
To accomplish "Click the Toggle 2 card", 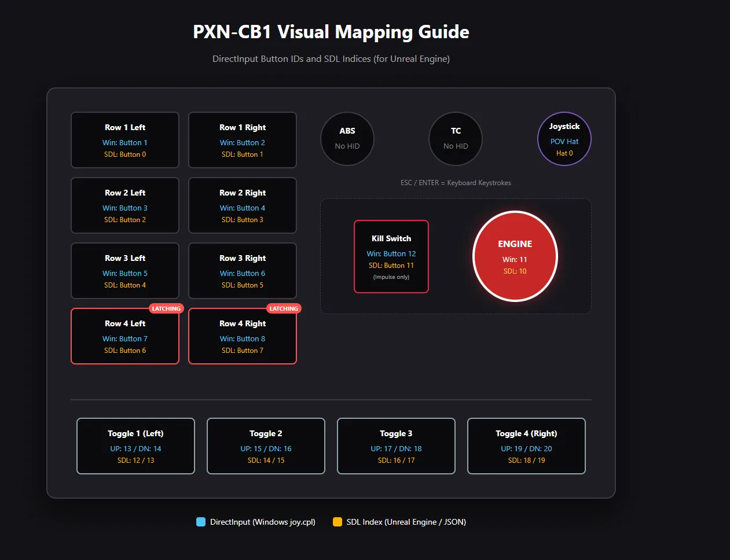I will click(266, 446).
